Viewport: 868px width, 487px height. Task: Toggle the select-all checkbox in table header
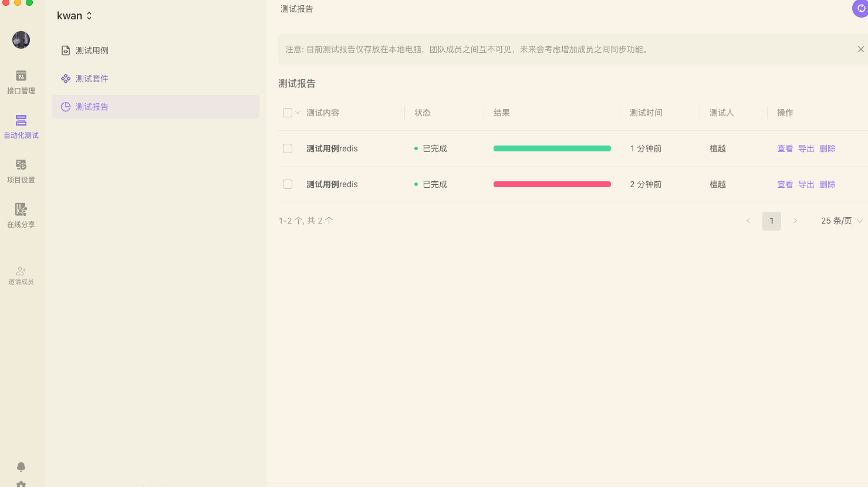click(x=288, y=113)
